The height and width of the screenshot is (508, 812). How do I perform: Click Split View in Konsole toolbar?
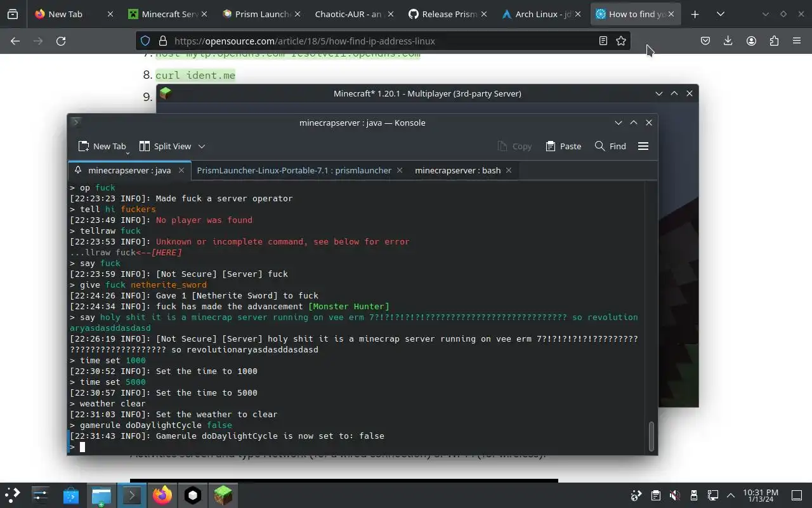tap(165, 146)
